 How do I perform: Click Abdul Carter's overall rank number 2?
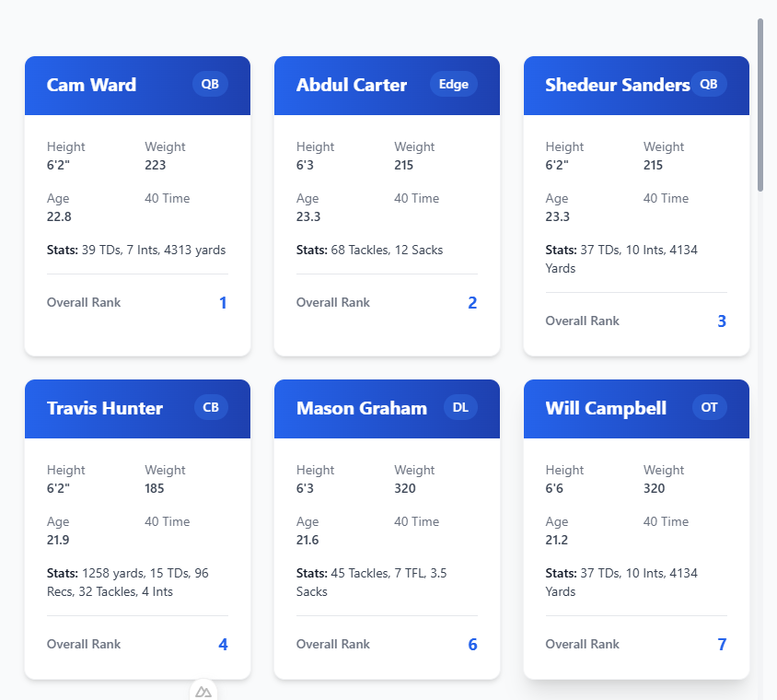(x=472, y=303)
